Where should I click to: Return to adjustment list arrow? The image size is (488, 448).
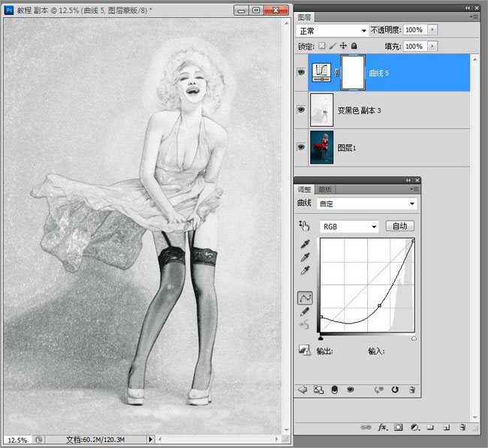[x=303, y=389]
